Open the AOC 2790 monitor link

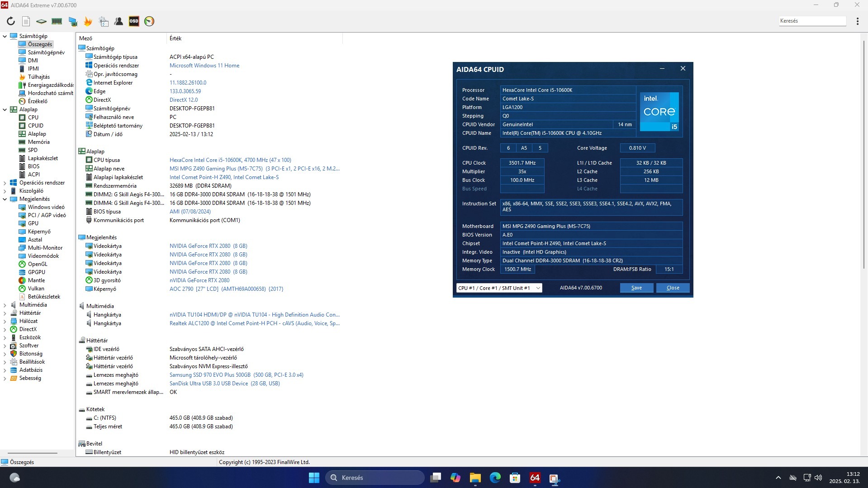point(226,289)
